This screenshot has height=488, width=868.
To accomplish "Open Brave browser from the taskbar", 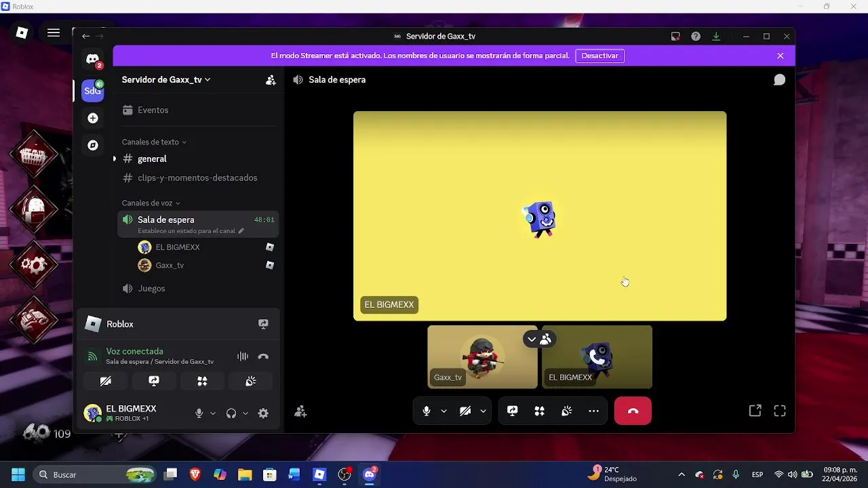I will pos(195,474).
